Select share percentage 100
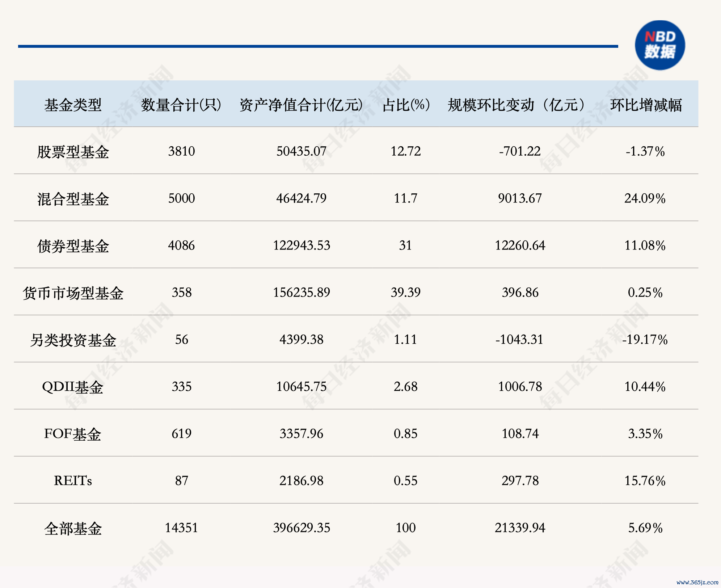 tap(405, 528)
